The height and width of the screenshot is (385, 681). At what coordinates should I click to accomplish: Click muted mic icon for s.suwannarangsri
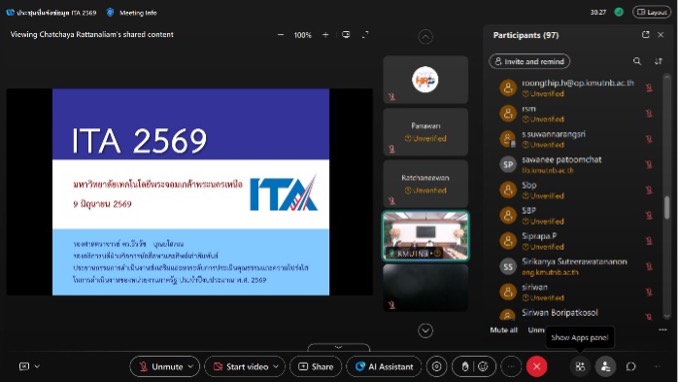[650, 139]
